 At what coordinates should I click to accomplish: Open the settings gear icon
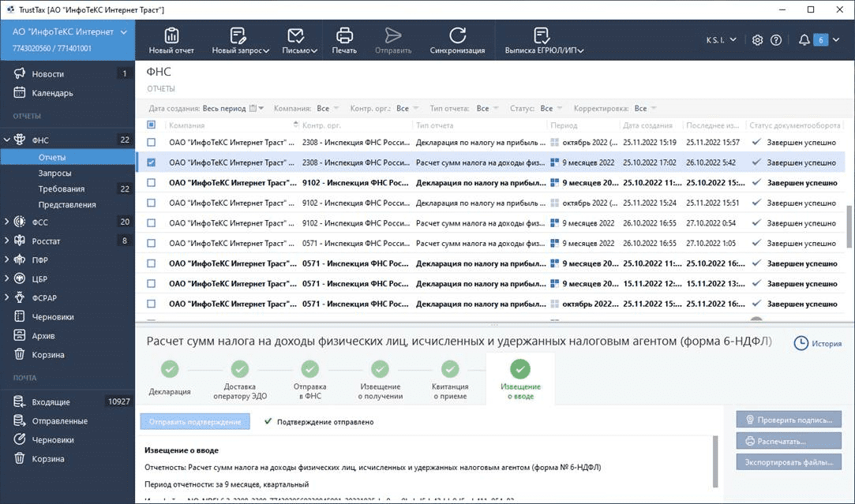(x=757, y=40)
